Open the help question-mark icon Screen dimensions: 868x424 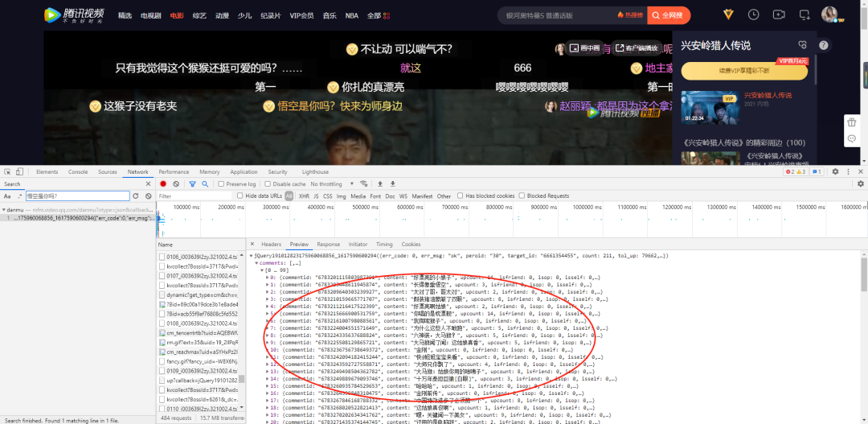click(823, 45)
